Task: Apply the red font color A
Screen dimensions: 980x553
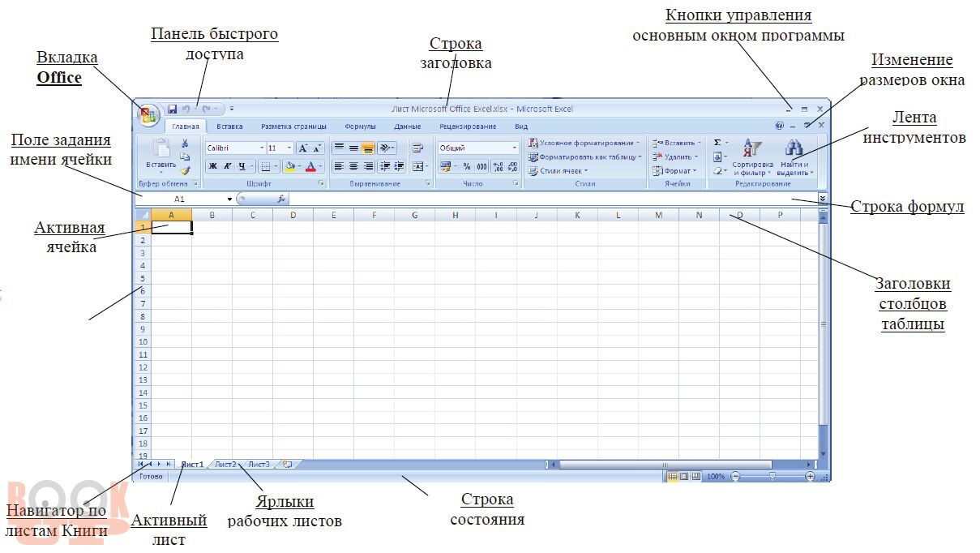Action: click(310, 166)
